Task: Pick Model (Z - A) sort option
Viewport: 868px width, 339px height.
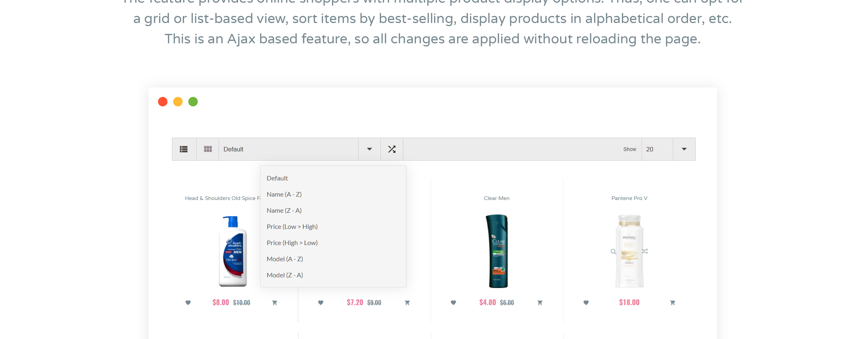Action: pos(285,275)
